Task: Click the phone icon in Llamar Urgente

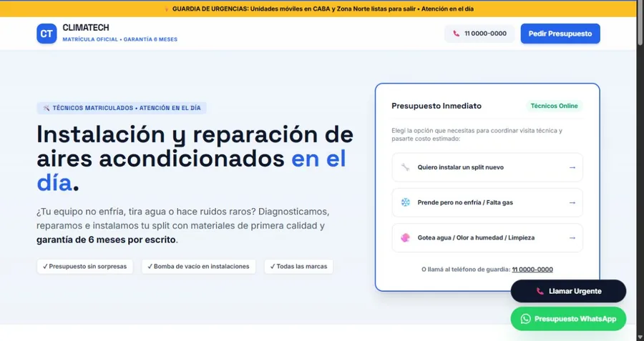Action: point(540,291)
